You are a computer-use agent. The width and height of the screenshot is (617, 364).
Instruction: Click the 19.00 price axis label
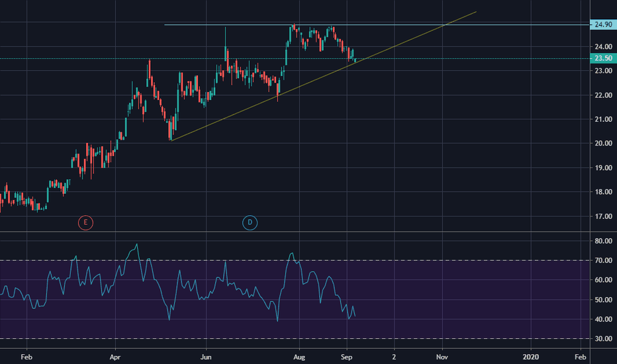[603, 167]
